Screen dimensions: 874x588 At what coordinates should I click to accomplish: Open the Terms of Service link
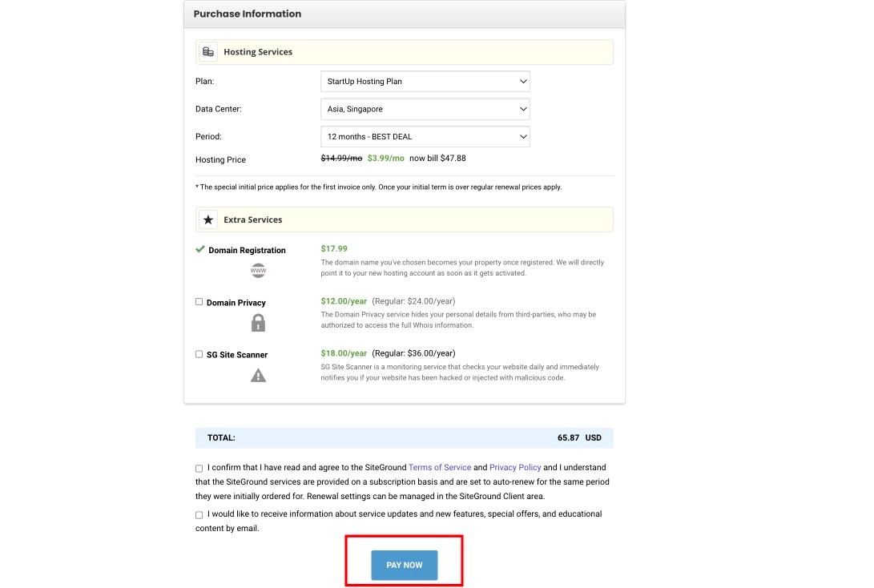(x=440, y=467)
